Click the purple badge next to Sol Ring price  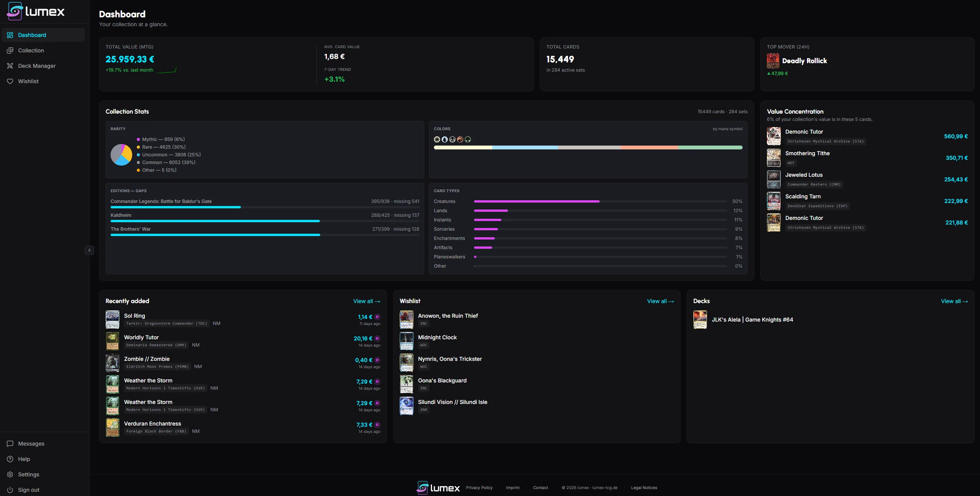[377, 317]
